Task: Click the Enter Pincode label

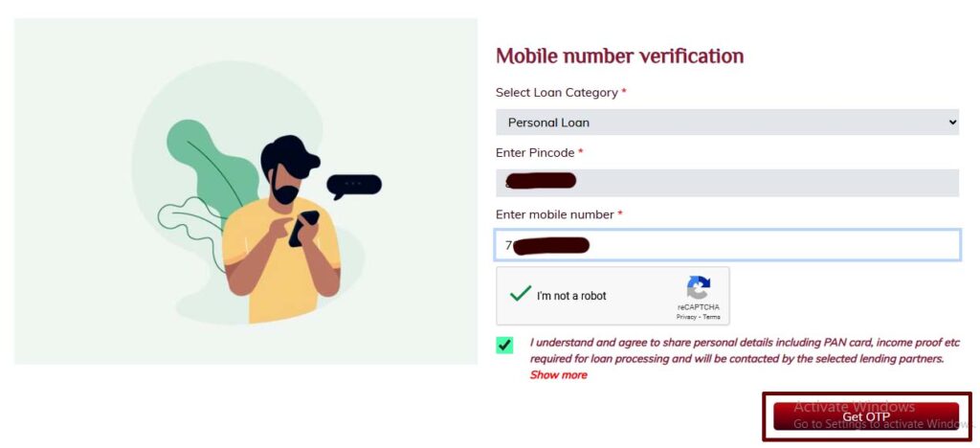Action: (535, 153)
